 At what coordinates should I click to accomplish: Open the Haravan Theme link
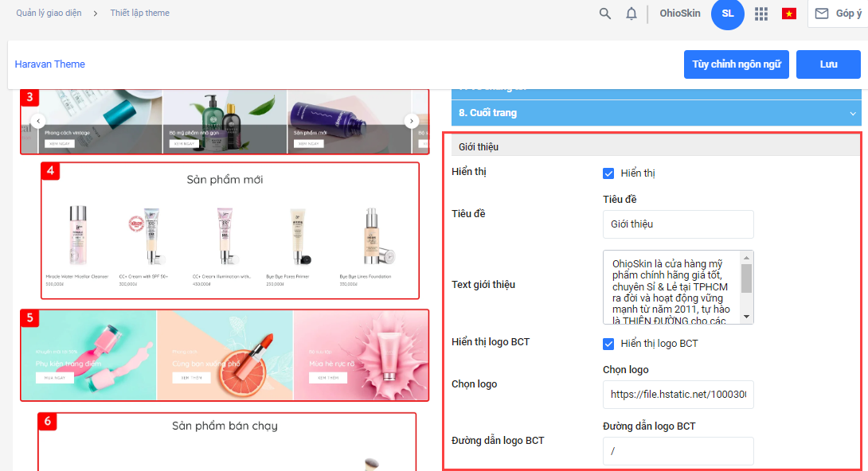tap(49, 64)
